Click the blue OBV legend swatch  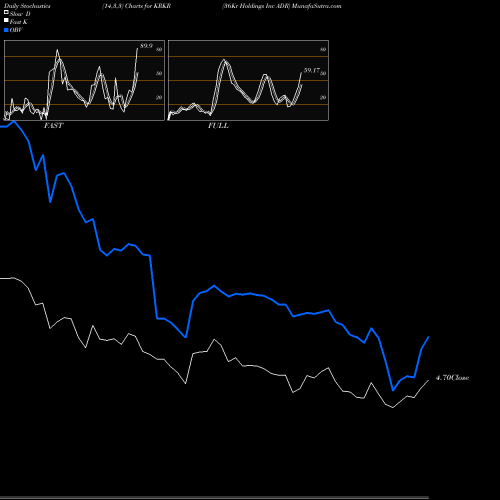point(6,30)
